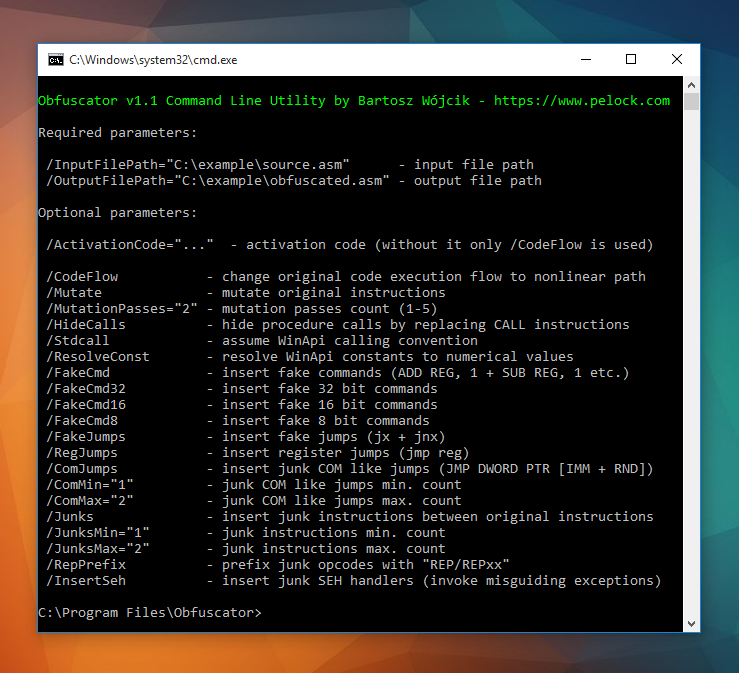Click 'output file path' description
The width and height of the screenshot is (739, 673).
478,181
